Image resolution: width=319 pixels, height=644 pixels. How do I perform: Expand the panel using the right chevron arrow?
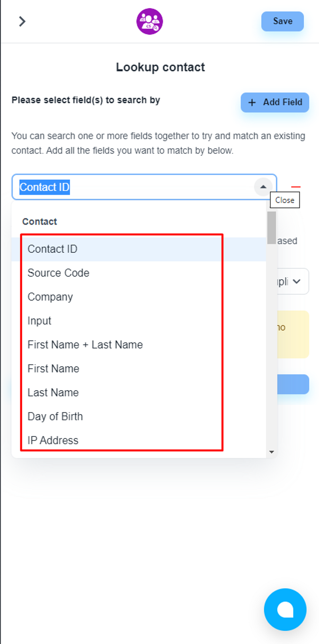(22, 22)
